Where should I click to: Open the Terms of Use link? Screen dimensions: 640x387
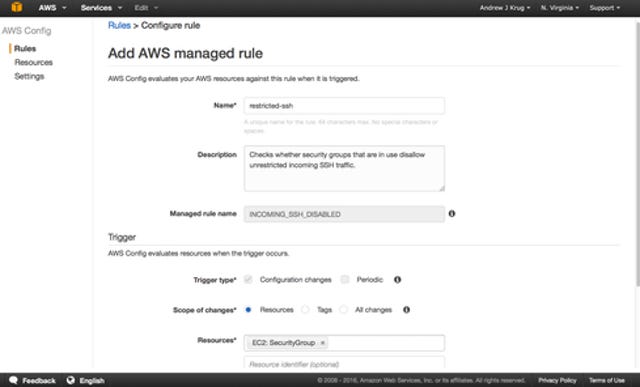(607, 380)
